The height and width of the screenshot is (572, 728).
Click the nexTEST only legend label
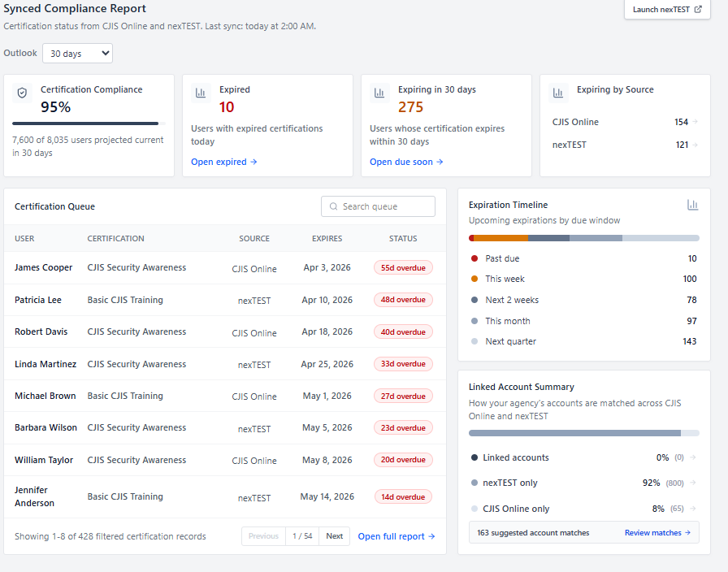click(x=509, y=483)
